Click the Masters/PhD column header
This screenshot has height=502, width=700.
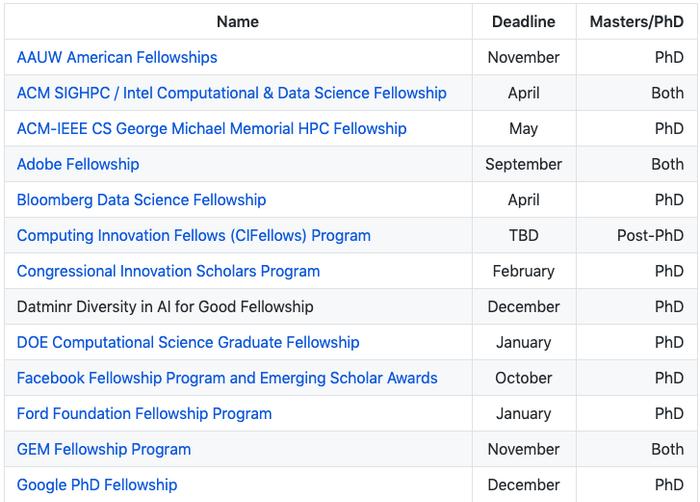pyautogui.click(x=637, y=22)
